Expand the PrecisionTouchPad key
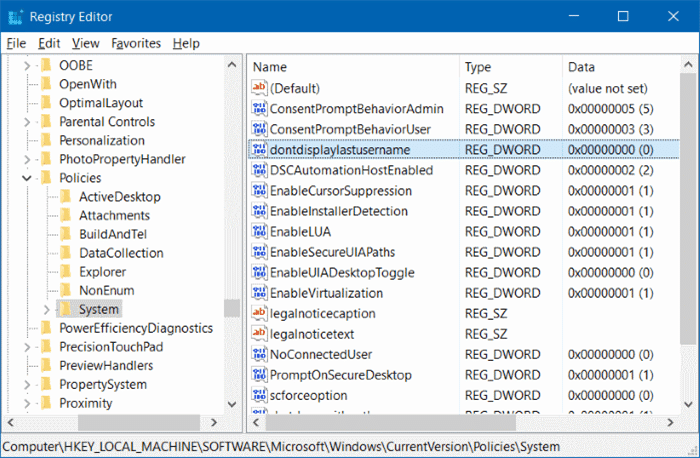Viewport: 700px width, 458px height. click(x=27, y=347)
